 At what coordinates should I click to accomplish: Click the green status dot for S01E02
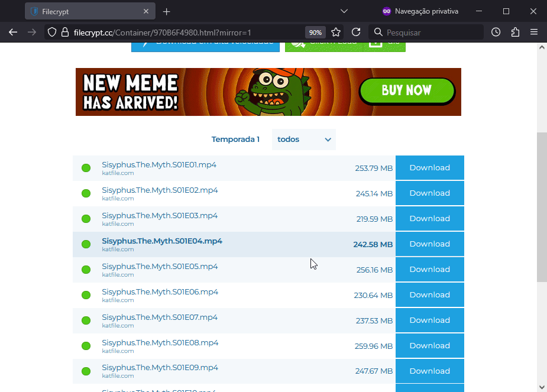click(86, 193)
